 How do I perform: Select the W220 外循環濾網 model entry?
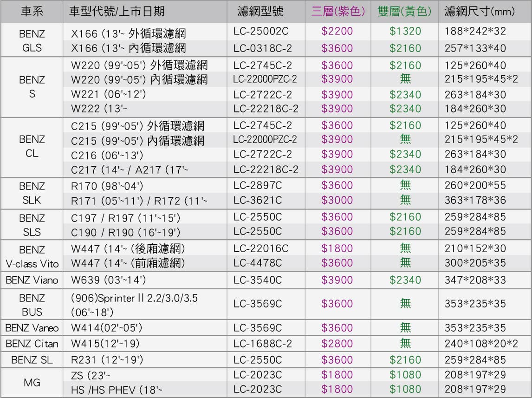click(x=139, y=65)
